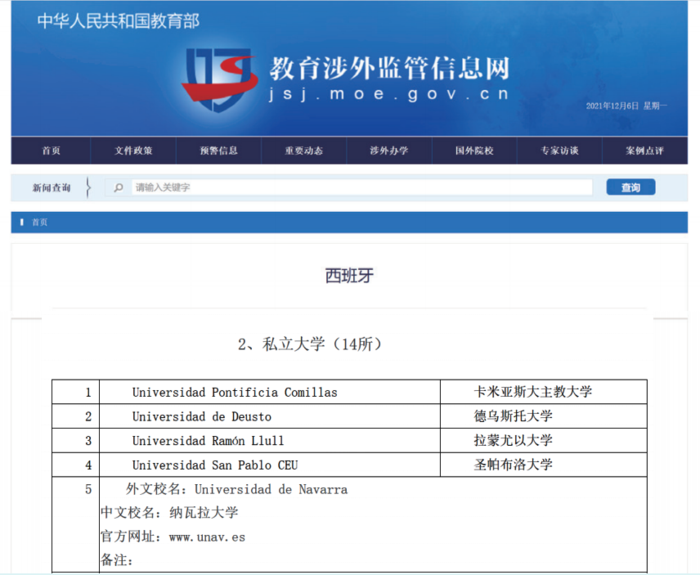
Task: Click row number 5 cell
Action: [x=75, y=525]
